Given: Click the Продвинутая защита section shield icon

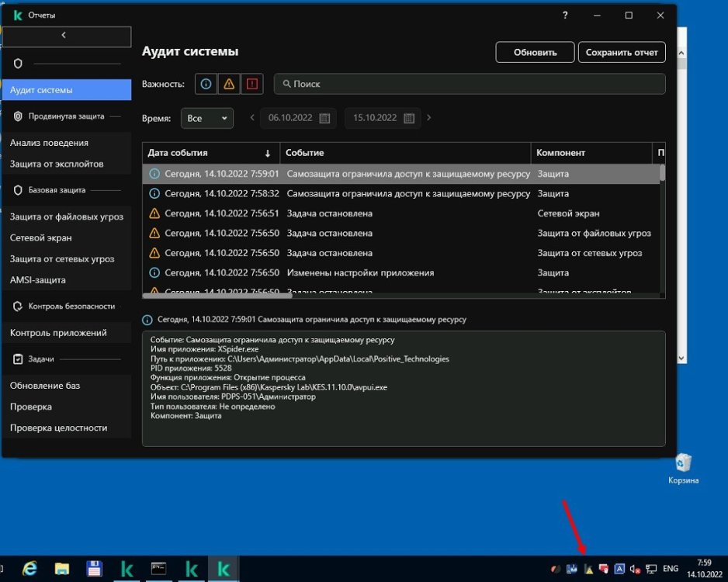Looking at the screenshot, I should click(x=18, y=116).
